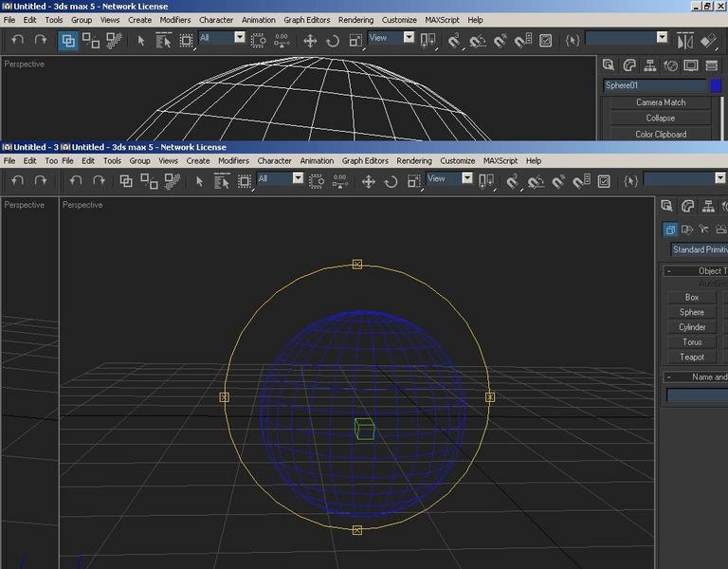Toggle Angle Snap in the lower window toolbar
This screenshot has height=569, width=728.
(x=536, y=181)
